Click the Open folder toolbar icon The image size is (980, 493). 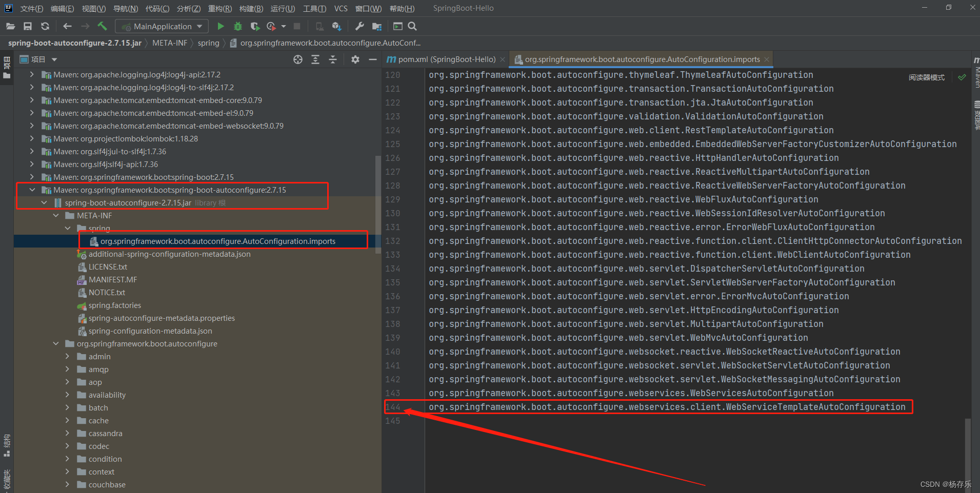(x=11, y=26)
